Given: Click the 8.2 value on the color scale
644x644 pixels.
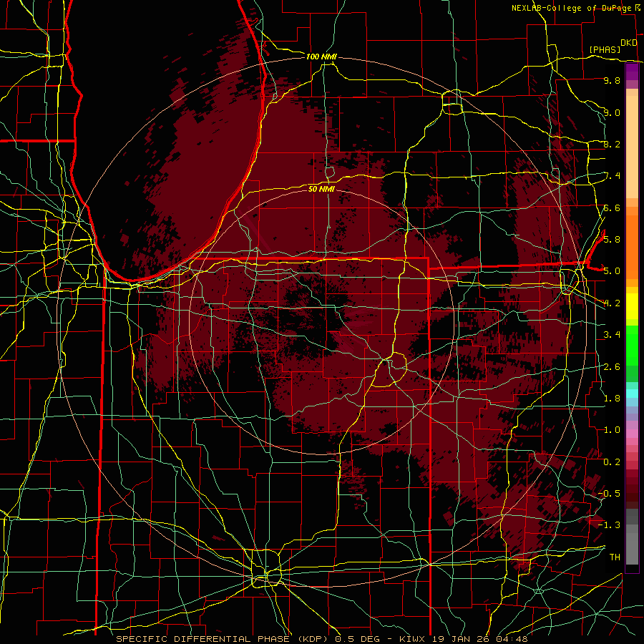Looking at the screenshot, I should click(612, 144).
